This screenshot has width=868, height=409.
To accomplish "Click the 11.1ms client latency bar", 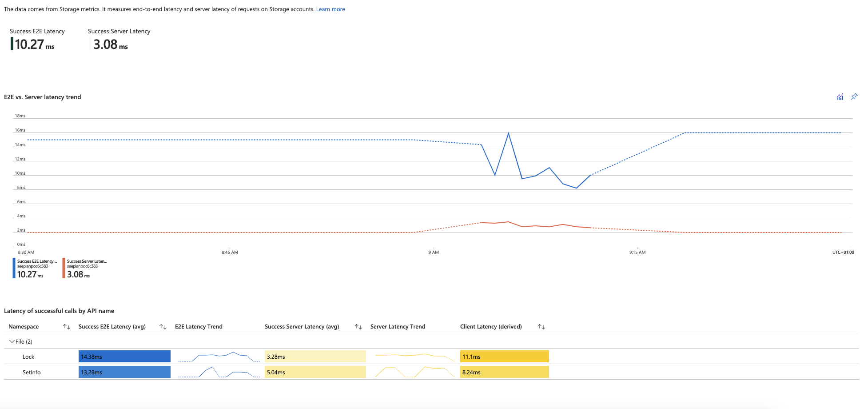I will coord(504,357).
